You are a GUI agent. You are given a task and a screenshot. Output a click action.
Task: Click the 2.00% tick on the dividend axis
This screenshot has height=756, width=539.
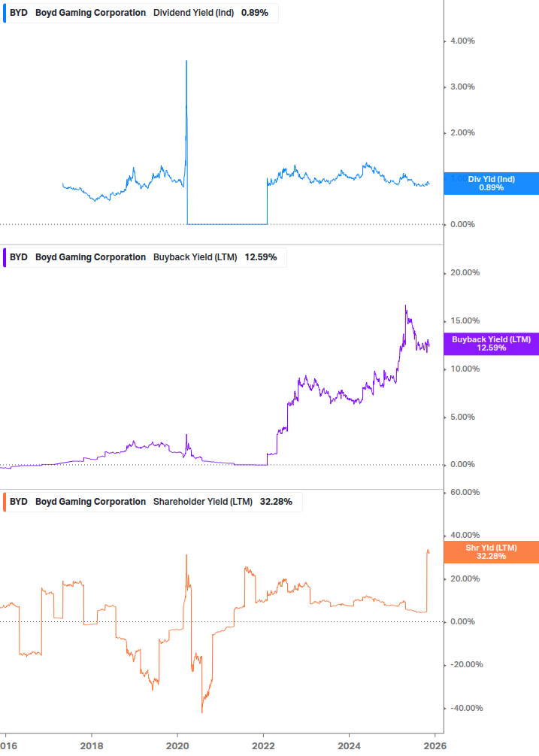[x=462, y=132]
